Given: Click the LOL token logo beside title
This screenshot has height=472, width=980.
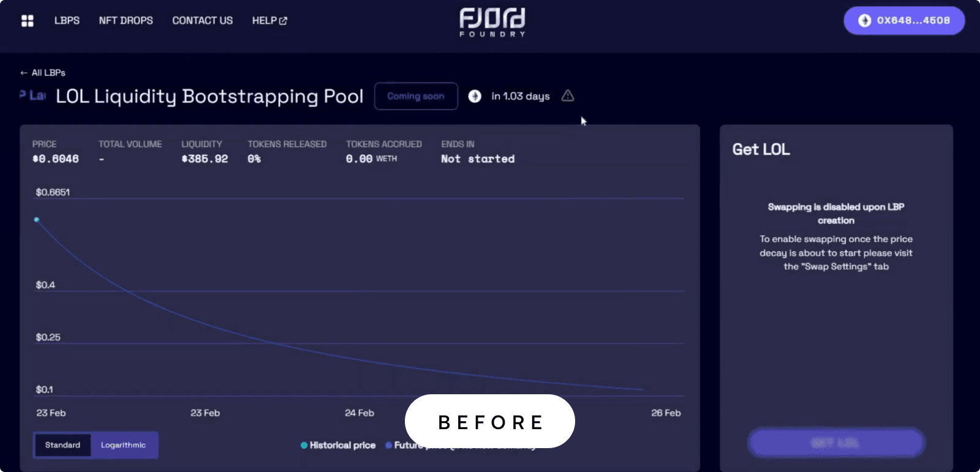Looking at the screenshot, I should pyautogui.click(x=33, y=96).
